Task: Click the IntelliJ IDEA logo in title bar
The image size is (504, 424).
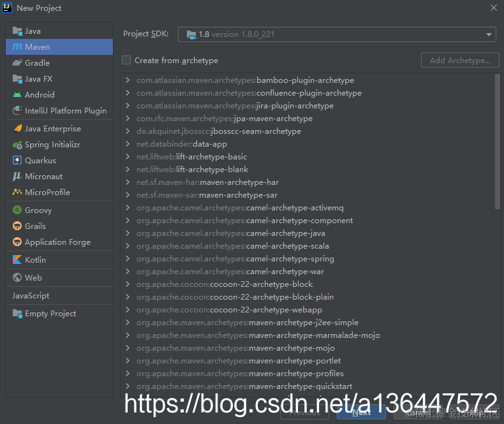Action: tap(7, 8)
